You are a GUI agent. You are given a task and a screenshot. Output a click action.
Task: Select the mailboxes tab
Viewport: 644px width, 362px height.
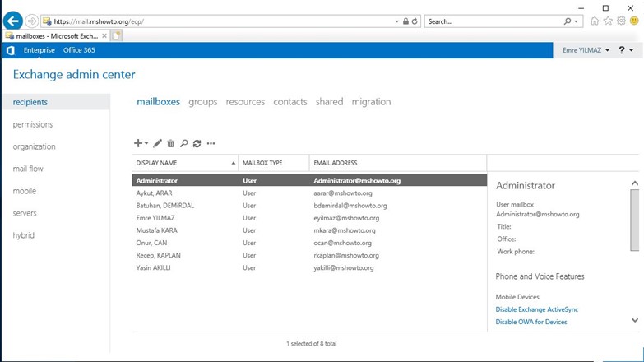tap(158, 102)
